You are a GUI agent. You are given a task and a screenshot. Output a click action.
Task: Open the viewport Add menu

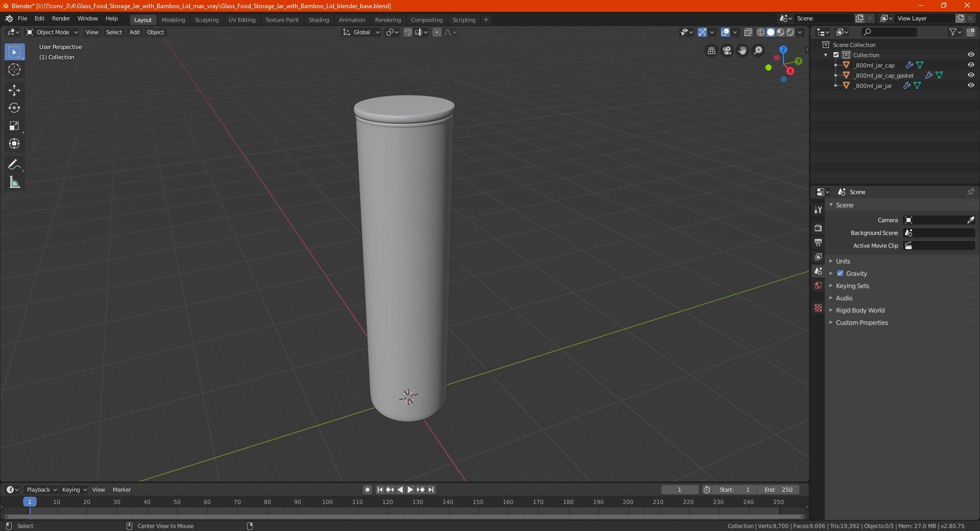[x=134, y=32]
